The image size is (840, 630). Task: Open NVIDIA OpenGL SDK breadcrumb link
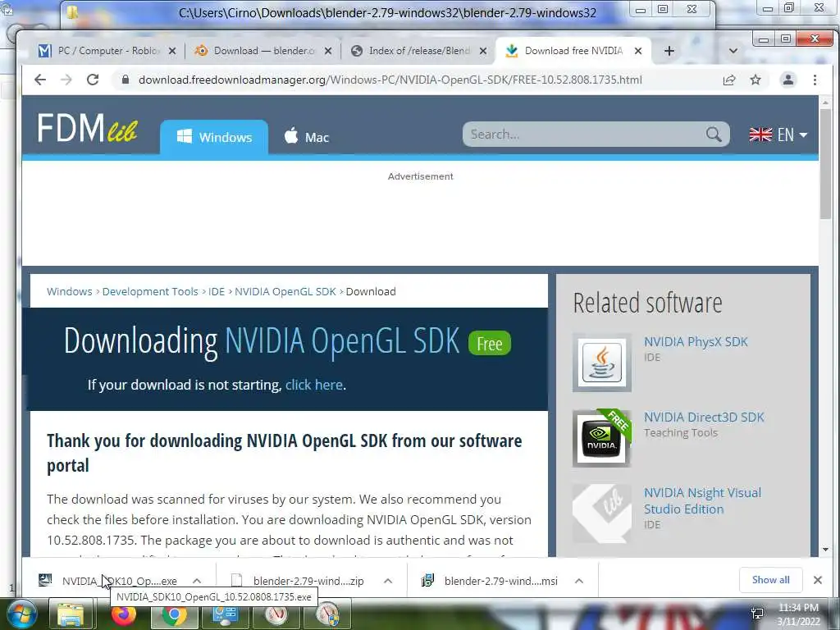pos(285,291)
